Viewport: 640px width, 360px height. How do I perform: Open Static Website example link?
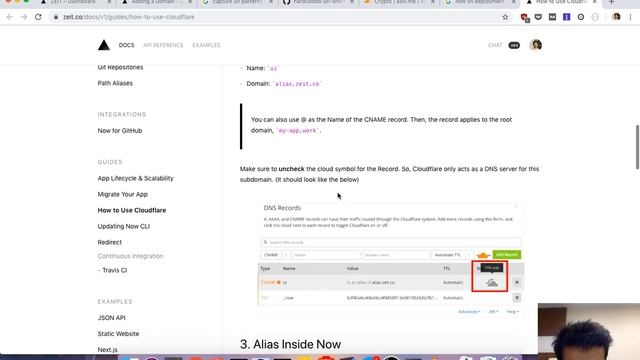pyautogui.click(x=118, y=333)
